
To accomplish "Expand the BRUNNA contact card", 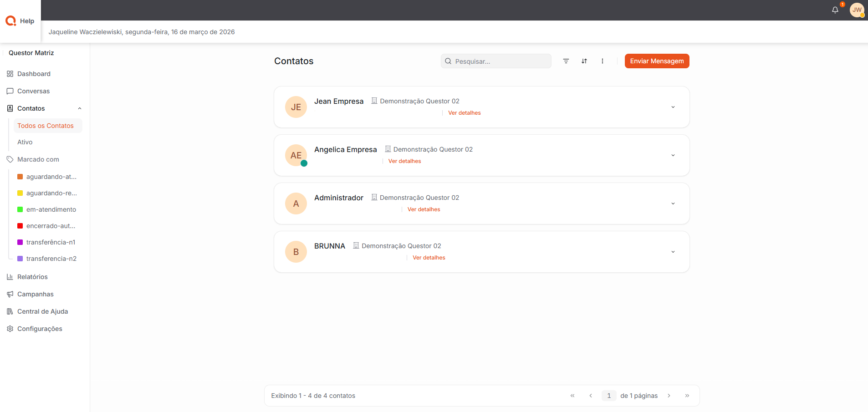I will pos(673,252).
